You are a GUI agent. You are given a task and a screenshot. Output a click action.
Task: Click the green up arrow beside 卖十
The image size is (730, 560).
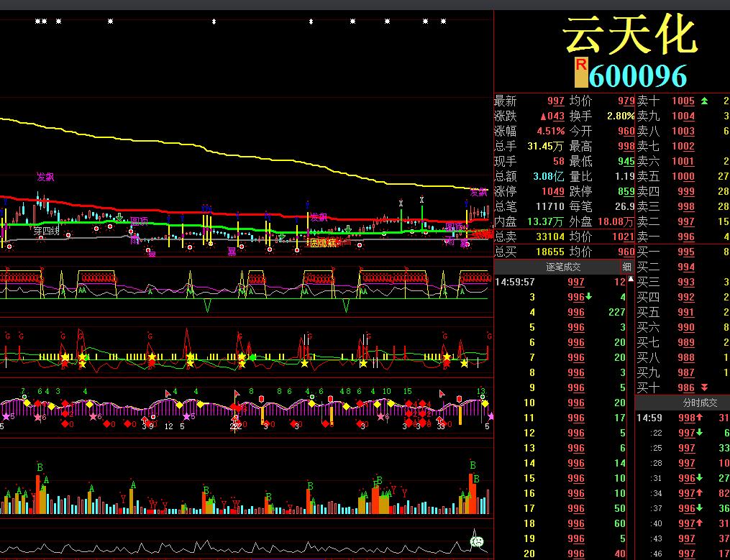click(704, 101)
